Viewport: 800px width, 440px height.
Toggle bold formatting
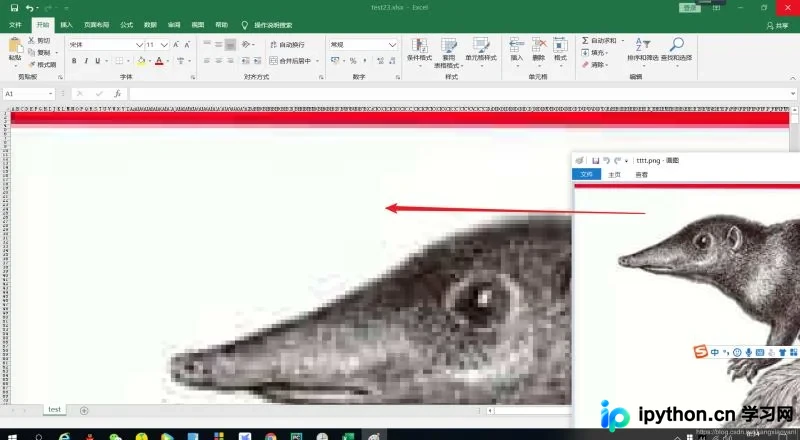coord(74,61)
